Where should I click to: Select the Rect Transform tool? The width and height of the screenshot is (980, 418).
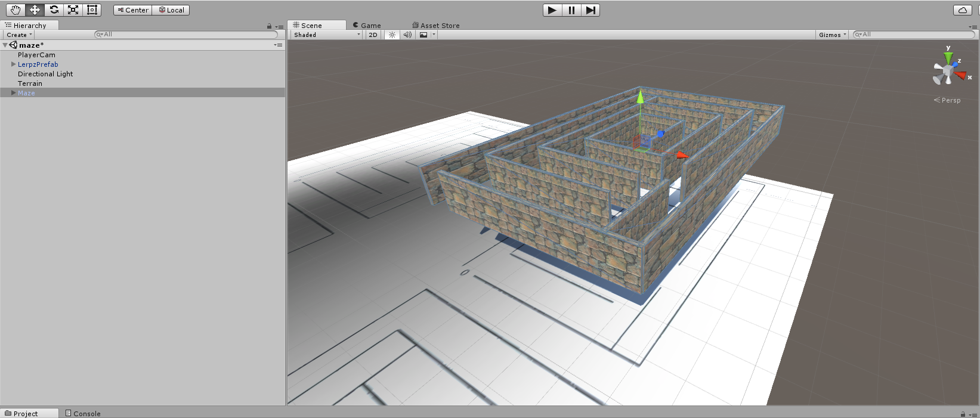pyautogui.click(x=92, y=10)
